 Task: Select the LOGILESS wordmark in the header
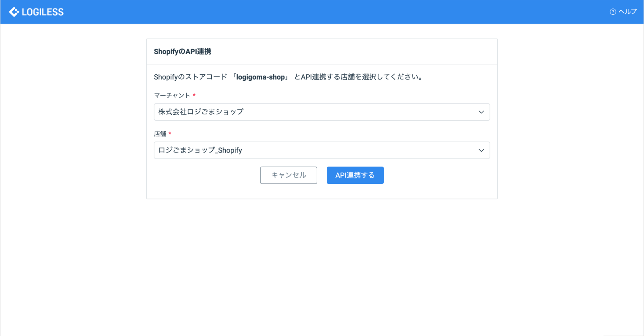43,12
